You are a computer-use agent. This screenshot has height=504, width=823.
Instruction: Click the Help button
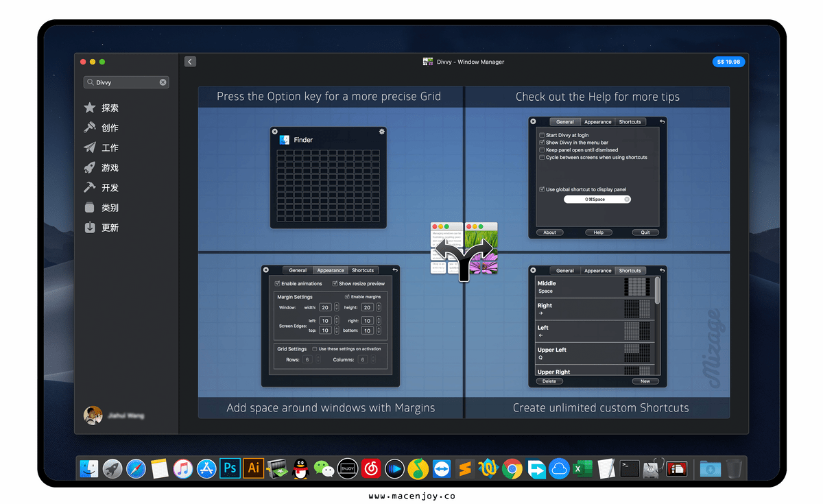tap(598, 232)
